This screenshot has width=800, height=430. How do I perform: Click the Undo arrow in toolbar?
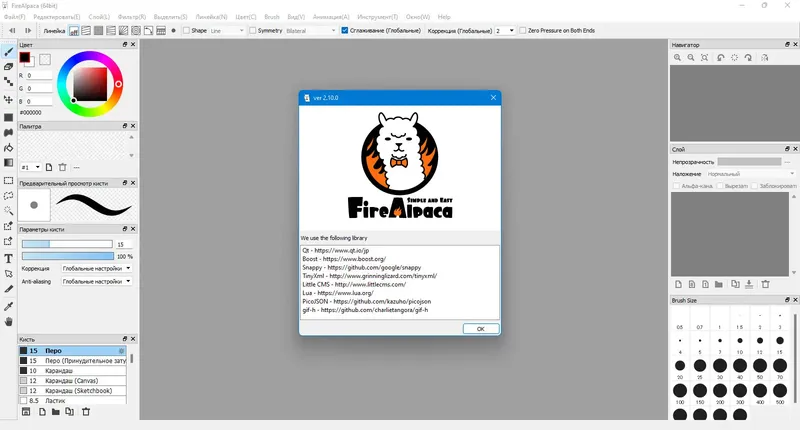point(12,31)
